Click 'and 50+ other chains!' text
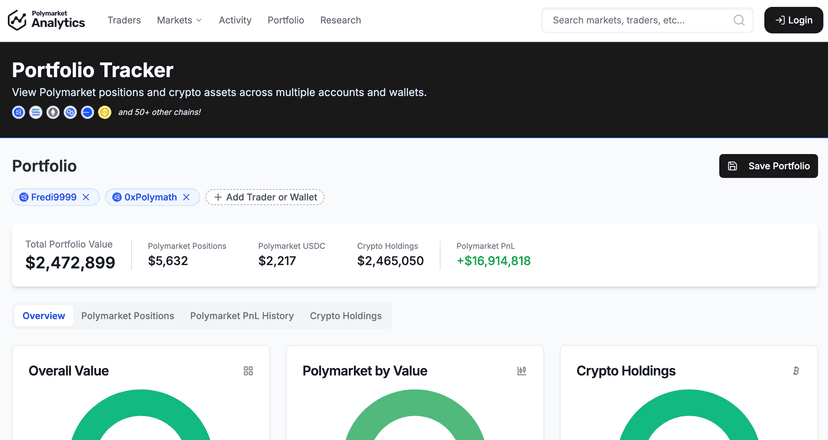 point(159,112)
